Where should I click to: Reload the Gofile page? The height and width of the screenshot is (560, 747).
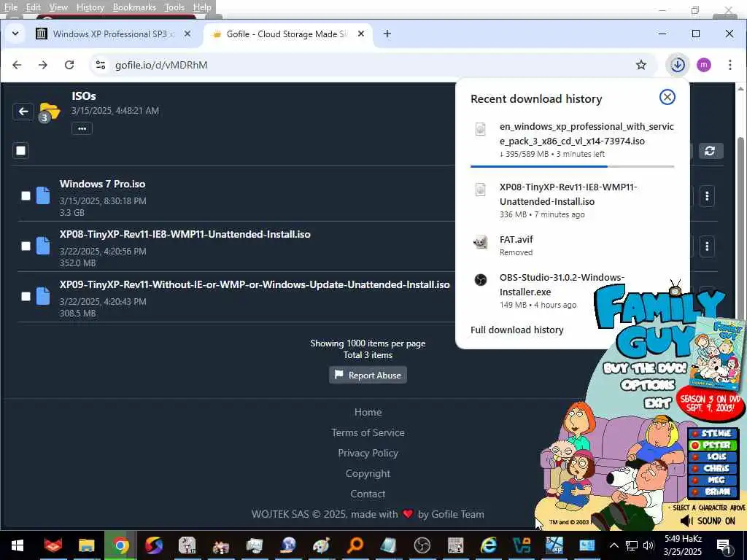(69, 65)
